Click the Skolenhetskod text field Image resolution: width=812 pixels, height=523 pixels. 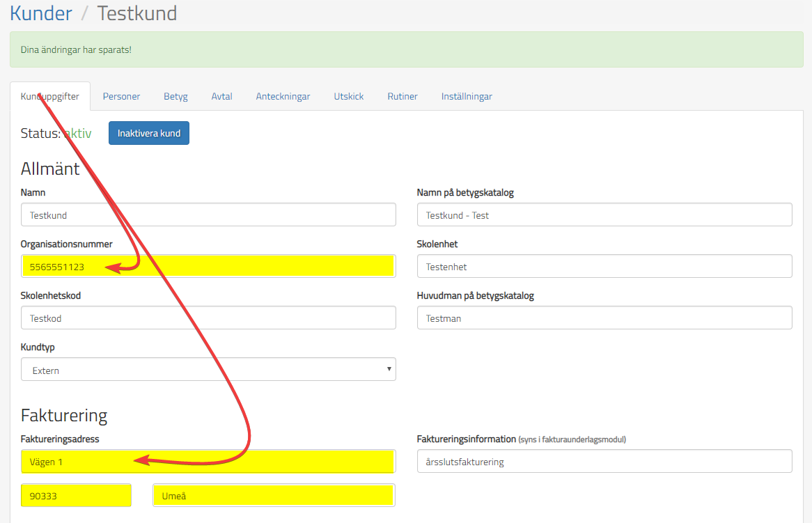tap(208, 318)
